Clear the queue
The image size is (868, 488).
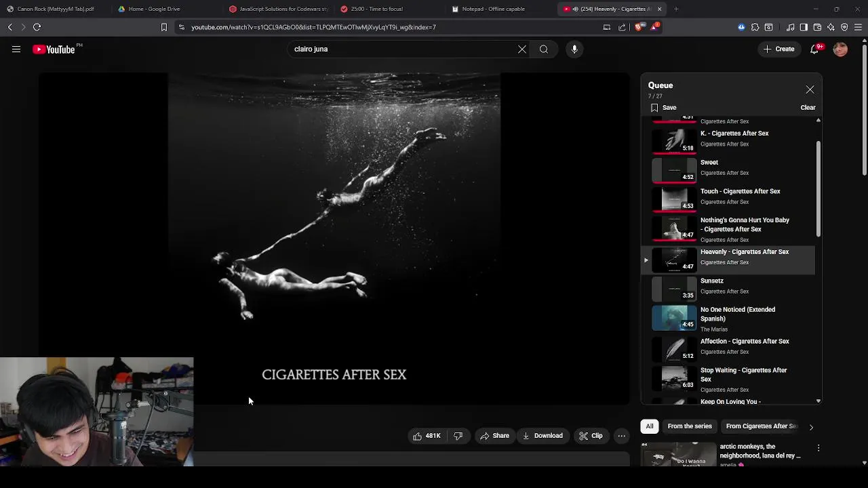(x=808, y=107)
